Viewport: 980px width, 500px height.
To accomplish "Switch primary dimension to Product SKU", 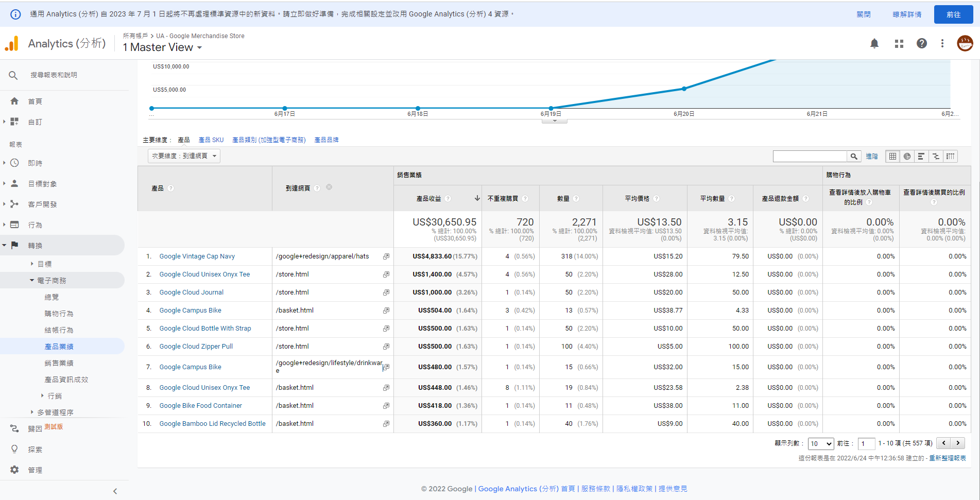I will pos(211,140).
